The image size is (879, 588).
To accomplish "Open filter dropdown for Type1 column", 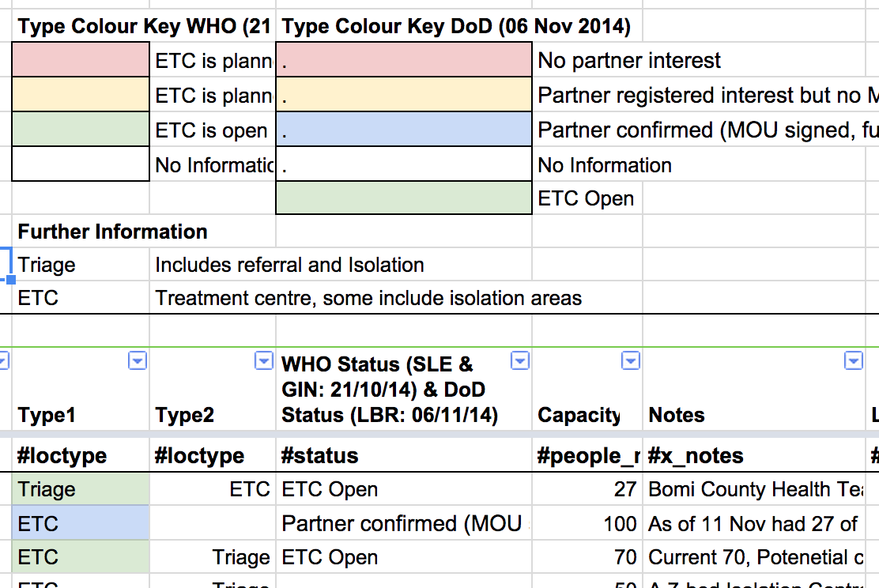I will [138, 360].
